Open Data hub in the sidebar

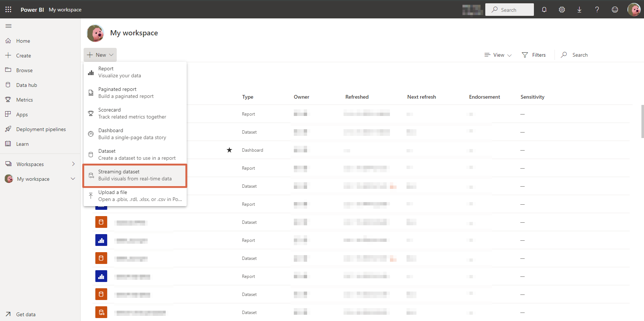[40, 85]
